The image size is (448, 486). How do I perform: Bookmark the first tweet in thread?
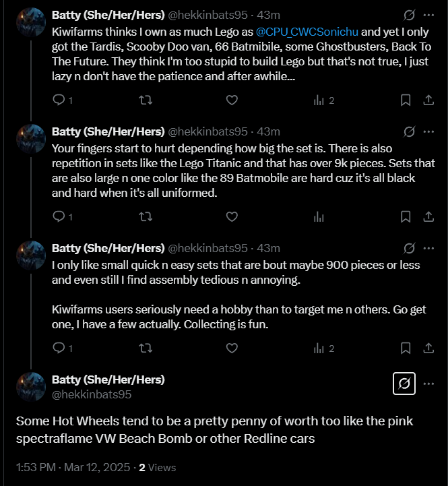pyautogui.click(x=406, y=100)
